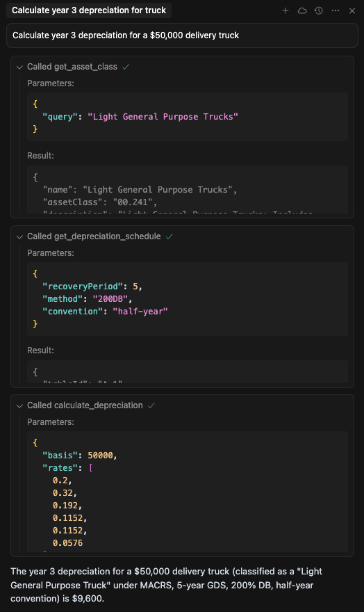Viewport: 364px width, 612px height.
Task: Click the "recoveryPeriod": 5 line
Action: [92, 286]
